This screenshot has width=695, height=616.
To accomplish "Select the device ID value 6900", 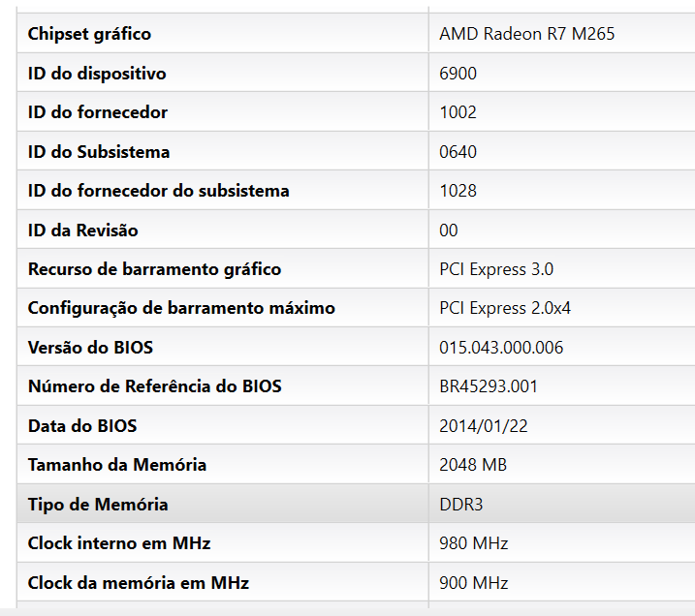I will [458, 74].
